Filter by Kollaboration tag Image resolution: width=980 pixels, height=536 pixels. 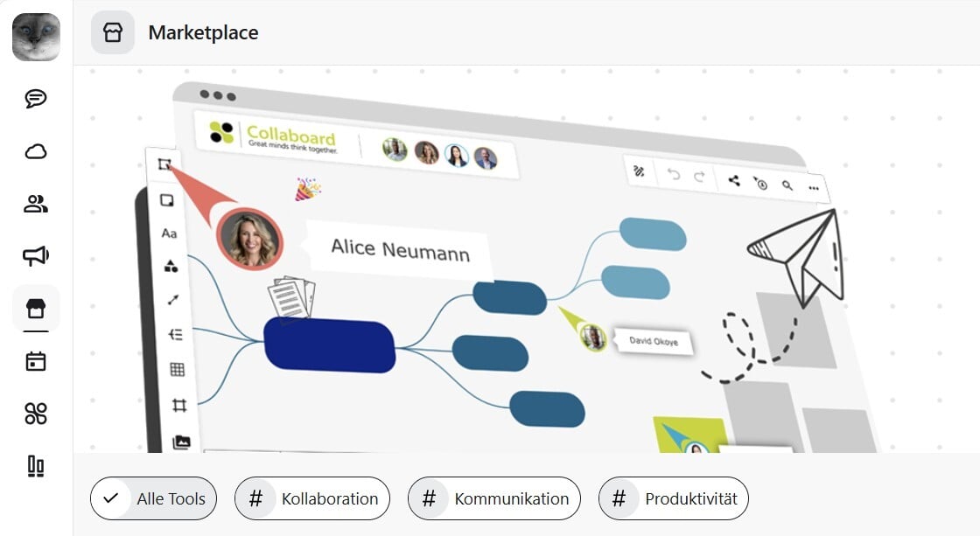(312, 499)
